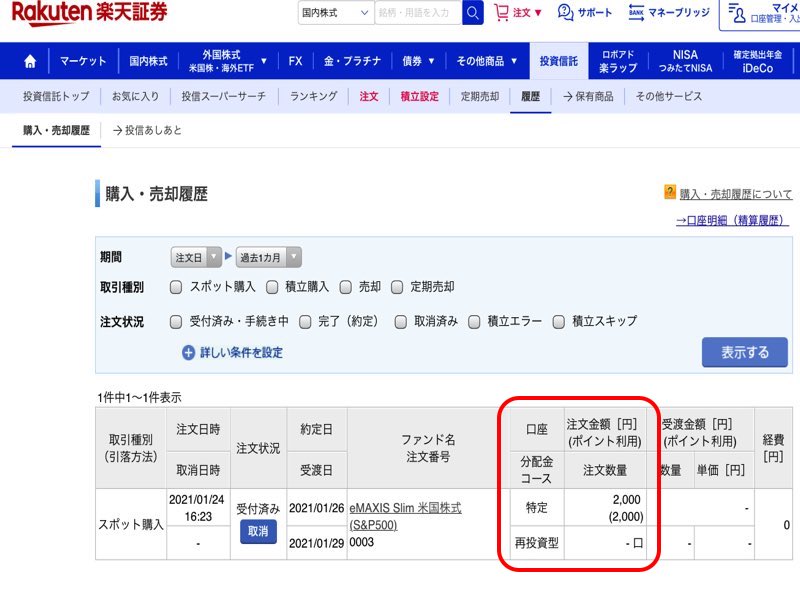Enable the スポット購入 checkbox

point(176,287)
